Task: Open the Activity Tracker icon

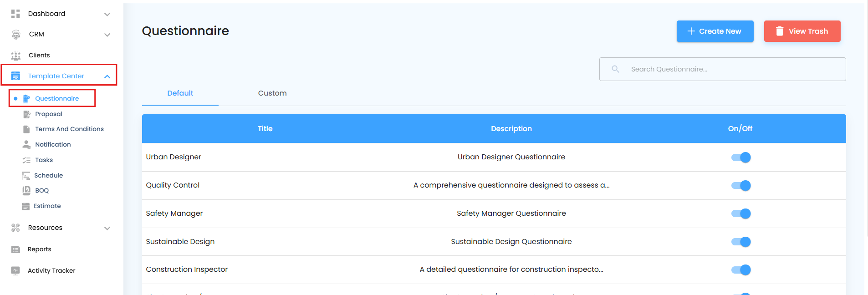Action: click(15, 270)
